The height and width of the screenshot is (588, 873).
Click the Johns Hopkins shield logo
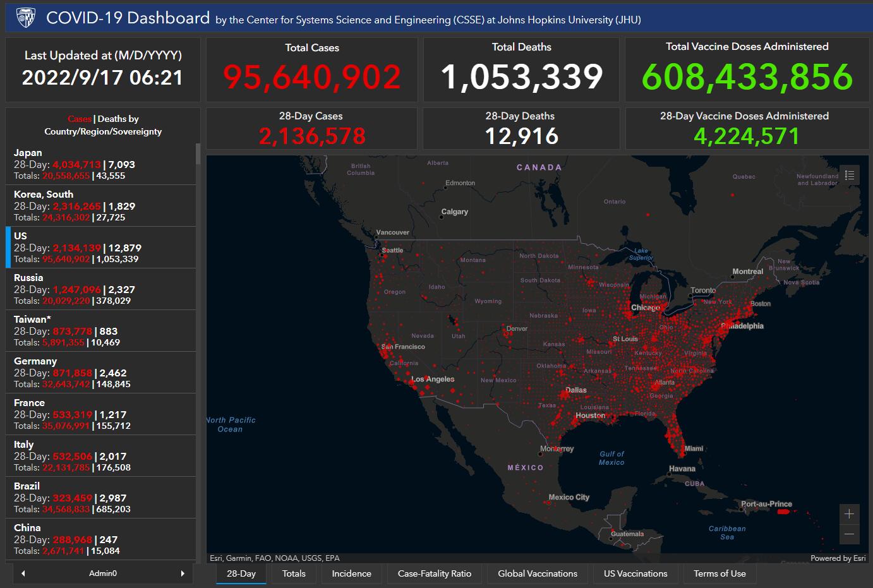[x=26, y=18]
